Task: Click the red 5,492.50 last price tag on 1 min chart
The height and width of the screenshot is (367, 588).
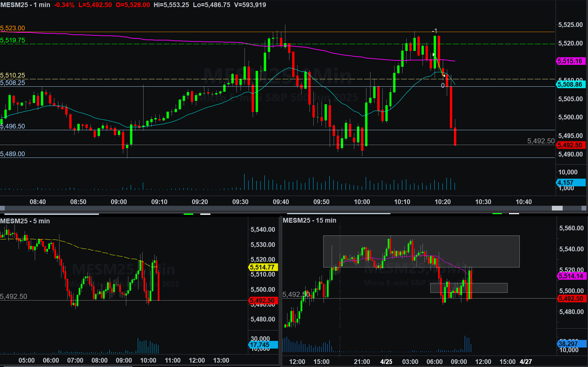Action: tap(570, 145)
